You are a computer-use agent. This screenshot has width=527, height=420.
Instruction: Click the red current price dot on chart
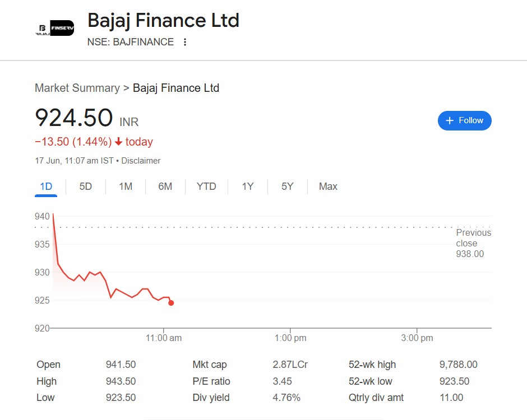(x=171, y=303)
